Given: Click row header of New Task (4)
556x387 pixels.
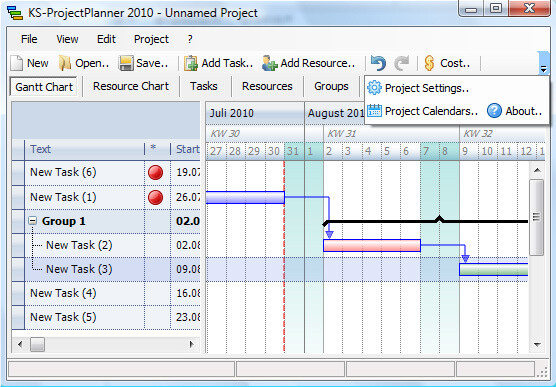Looking at the screenshot, I should point(18,294).
